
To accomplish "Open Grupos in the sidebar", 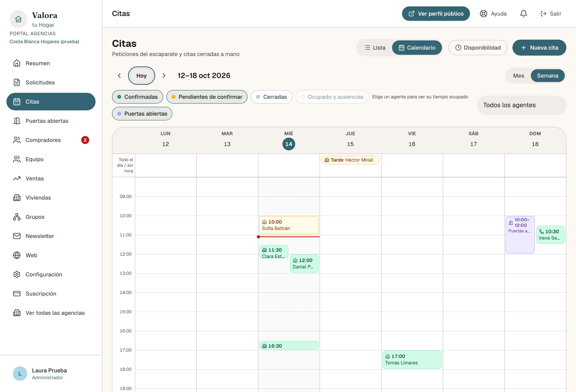I will pyautogui.click(x=51, y=217).
